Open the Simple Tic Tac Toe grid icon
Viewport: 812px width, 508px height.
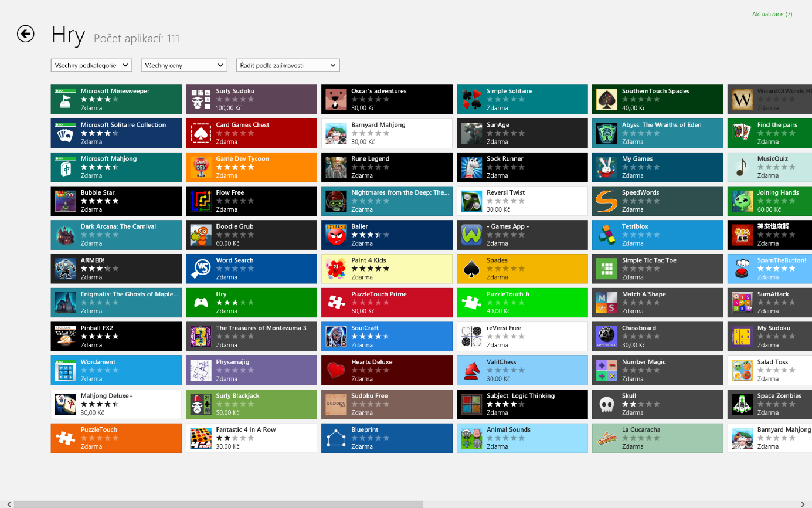pyautogui.click(x=607, y=269)
